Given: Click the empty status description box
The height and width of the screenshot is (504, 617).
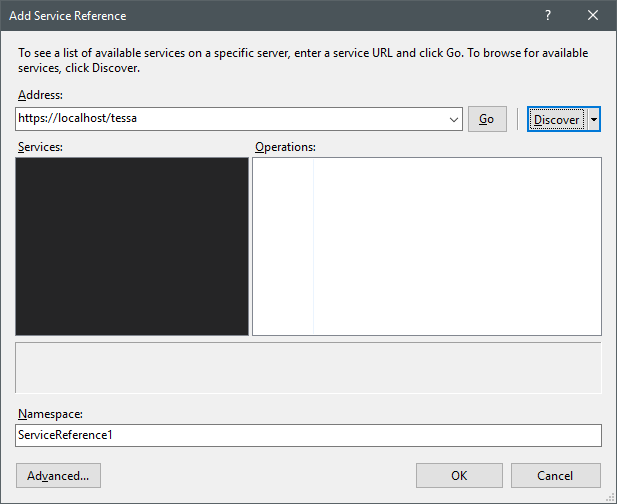Looking at the screenshot, I should (x=308, y=368).
